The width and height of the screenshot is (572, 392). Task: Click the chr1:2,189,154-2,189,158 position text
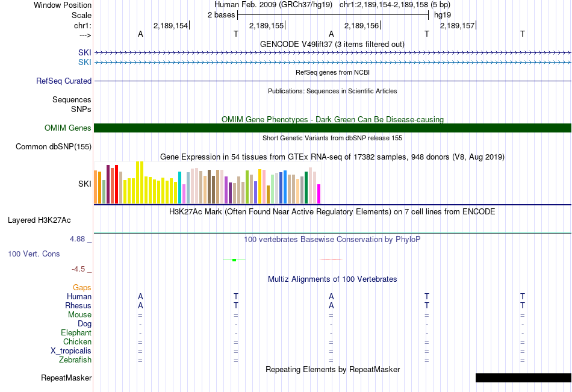(x=395, y=5)
